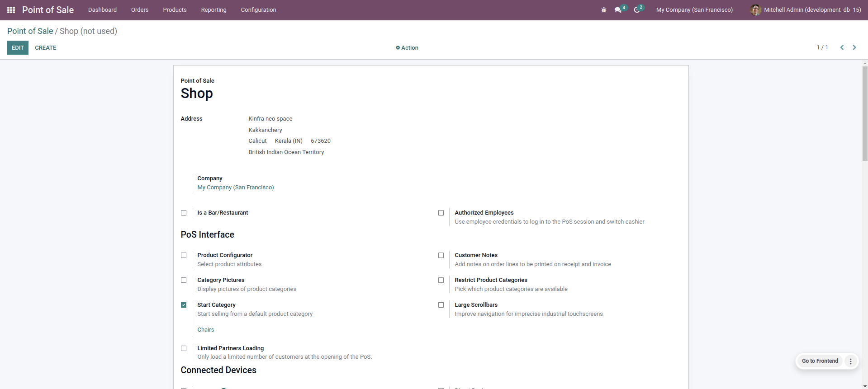868x389 pixels.
Task: Toggle Authorized Employees checkbox
Action: 441,213
